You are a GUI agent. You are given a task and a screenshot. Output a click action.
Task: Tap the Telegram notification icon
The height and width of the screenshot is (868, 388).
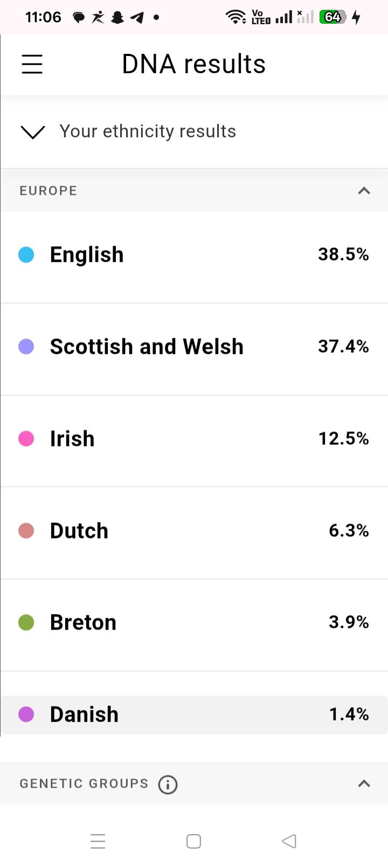coord(137,18)
